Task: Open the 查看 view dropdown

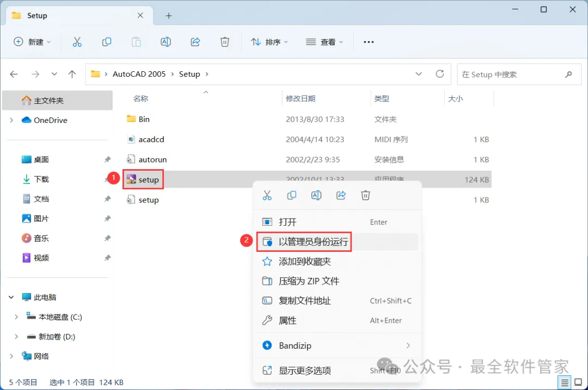Action: click(324, 42)
